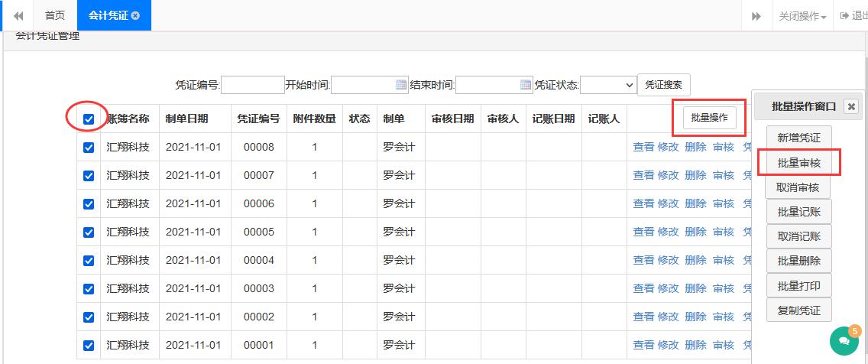Click the start date calendar icon
The height and width of the screenshot is (364, 868).
point(402,85)
